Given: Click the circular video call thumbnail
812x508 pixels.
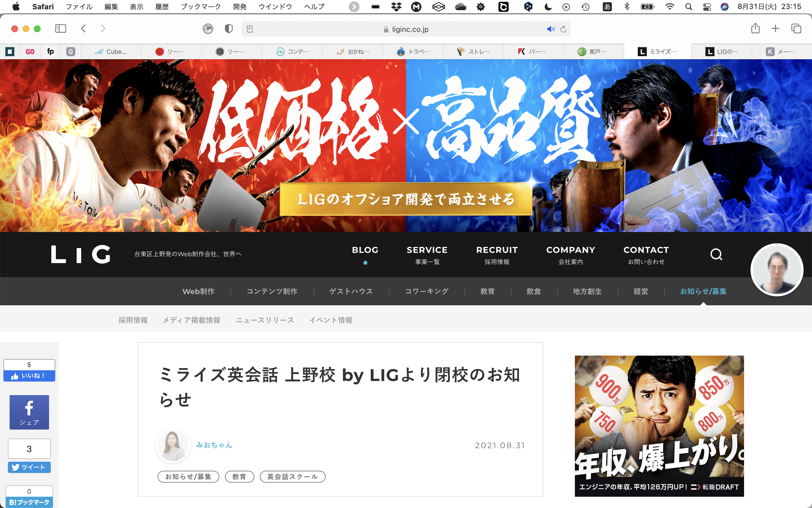Looking at the screenshot, I should coord(777,270).
